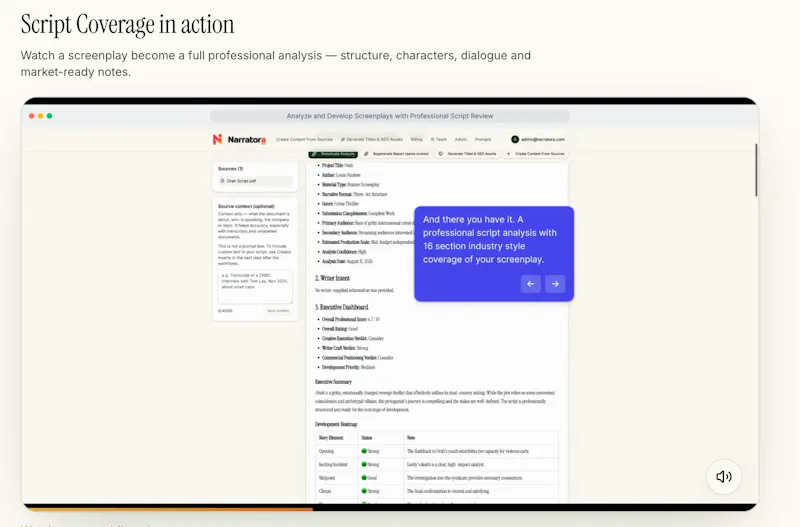
Task: Click the '3. Executive Dashboard' heading
Action: (341, 307)
